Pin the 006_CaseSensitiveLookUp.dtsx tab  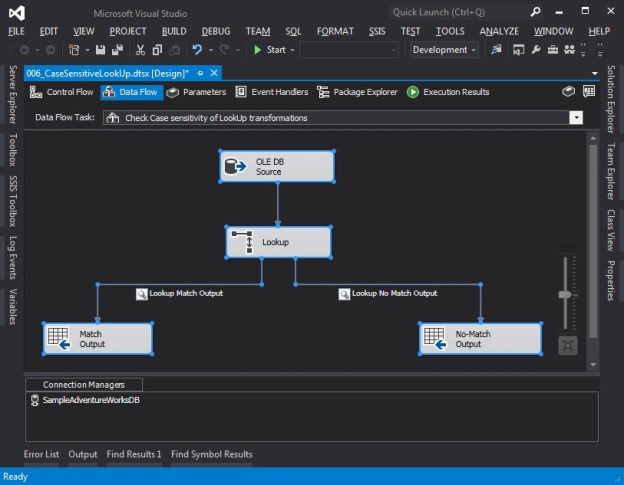pyautogui.click(x=200, y=73)
